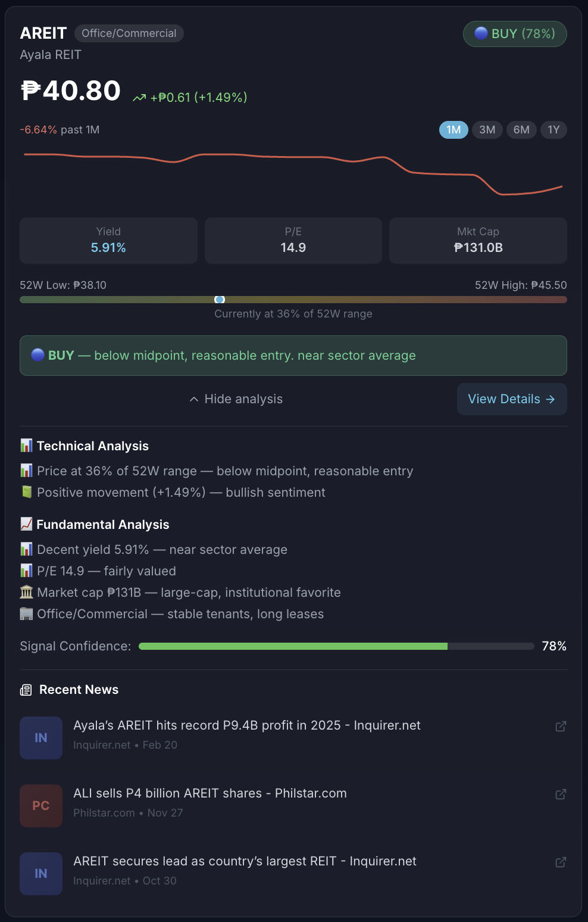Open external link icon for ALI sells shares news
This screenshot has width=588, height=922.
pyautogui.click(x=561, y=794)
